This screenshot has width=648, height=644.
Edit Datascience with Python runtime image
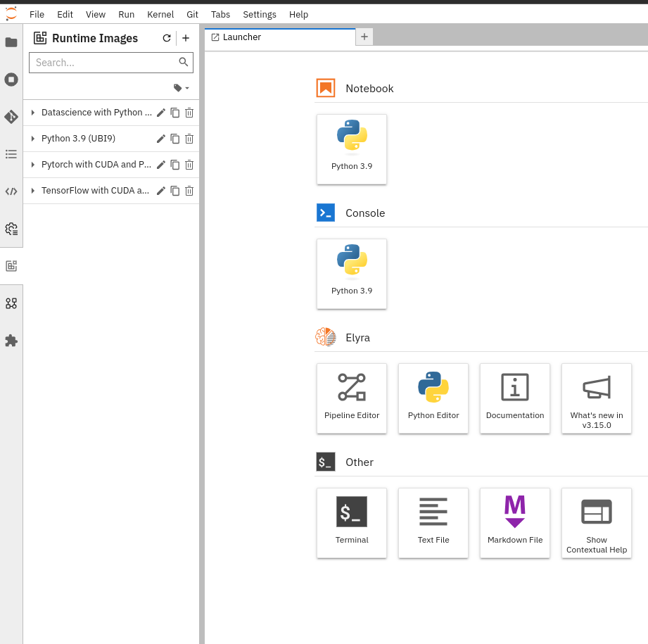(x=161, y=113)
